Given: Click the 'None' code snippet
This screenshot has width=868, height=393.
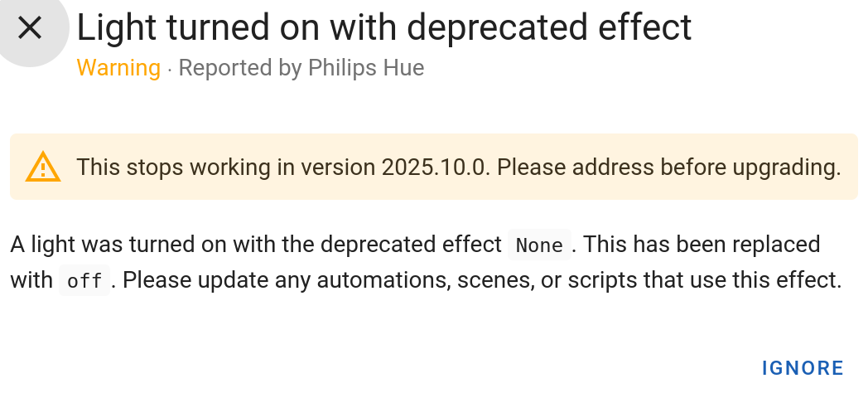Looking at the screenshot, I should coord(539,245).
